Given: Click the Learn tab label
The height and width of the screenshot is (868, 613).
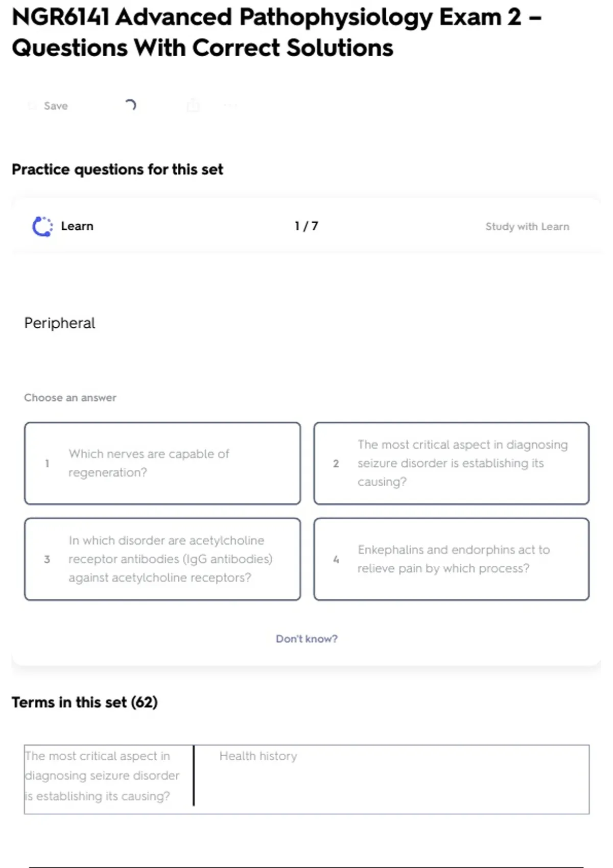Looking at the screenshot, I should coord(77,226).
